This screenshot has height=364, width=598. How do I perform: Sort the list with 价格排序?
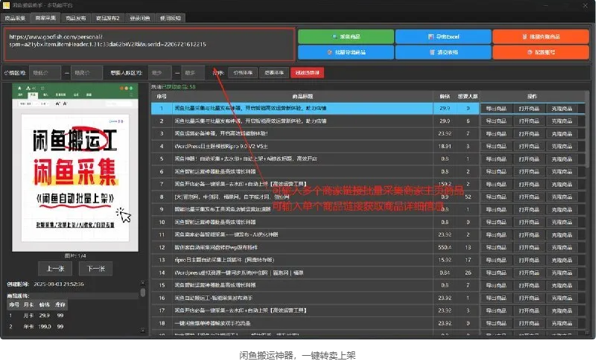click(243, 72)
